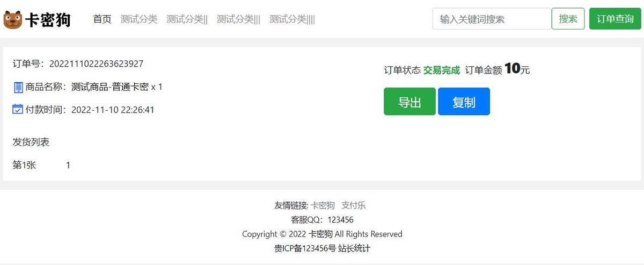Open the 站长统计 footer link
The height and width of the screenshot is (265, 644).
tap(354, 248)
